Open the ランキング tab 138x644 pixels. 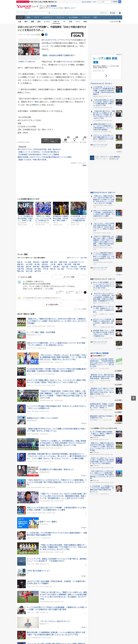[86, 17]
